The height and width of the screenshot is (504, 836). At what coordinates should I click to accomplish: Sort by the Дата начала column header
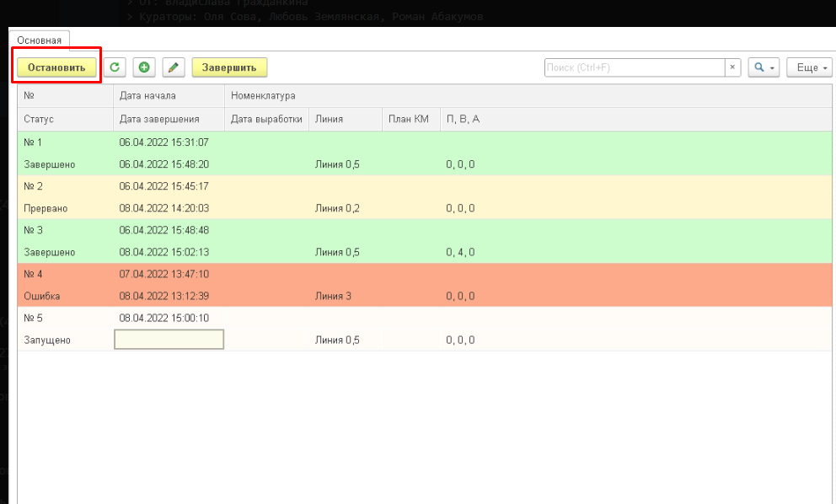point(148,96)
